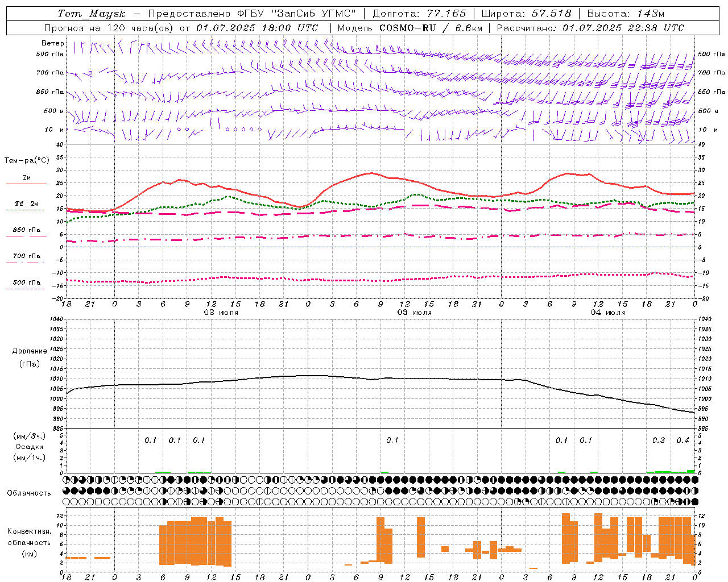This screenshot has width=728, height=582.
Task: Click the Высота: 143м value
Action: (x=626, y=14)
